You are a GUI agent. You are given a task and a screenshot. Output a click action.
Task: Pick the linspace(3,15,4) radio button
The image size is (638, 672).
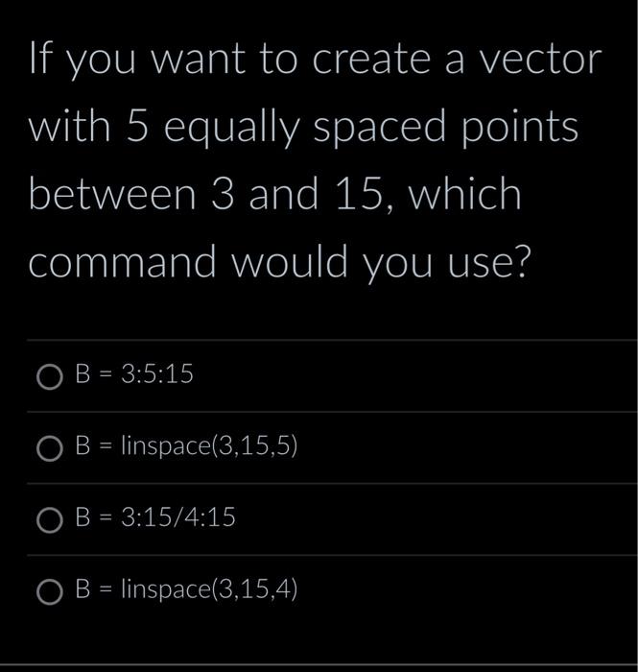tap(50, 592)
